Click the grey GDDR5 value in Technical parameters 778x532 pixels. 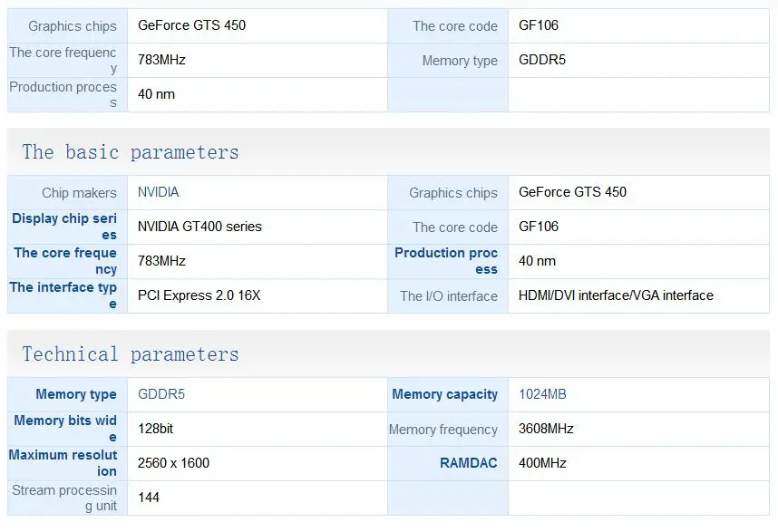[161, 394]
